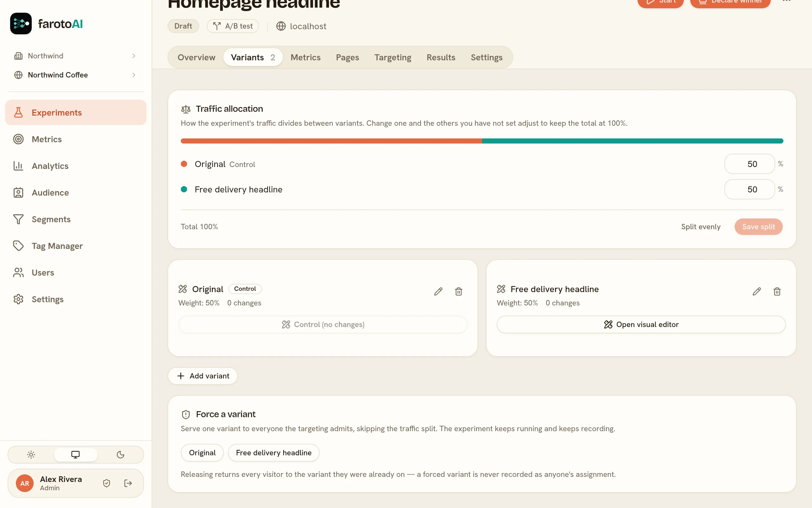Open visual editor for Free delivery headline
The image size is (812, 508).
pos(641,324)
